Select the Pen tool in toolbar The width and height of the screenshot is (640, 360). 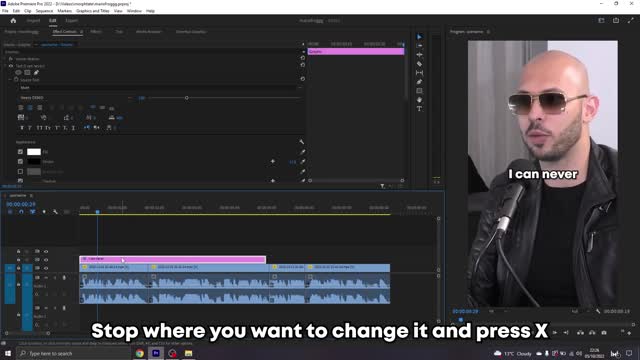419,82
